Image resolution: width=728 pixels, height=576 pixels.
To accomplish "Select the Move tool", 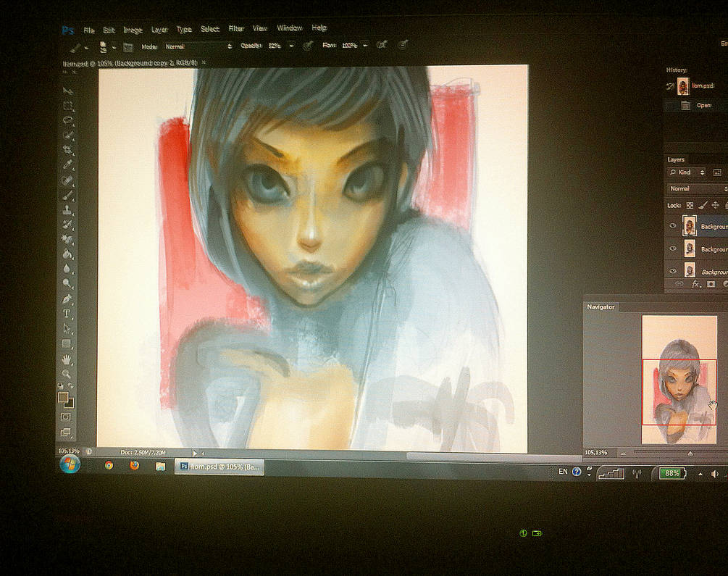I will point(68,91).
